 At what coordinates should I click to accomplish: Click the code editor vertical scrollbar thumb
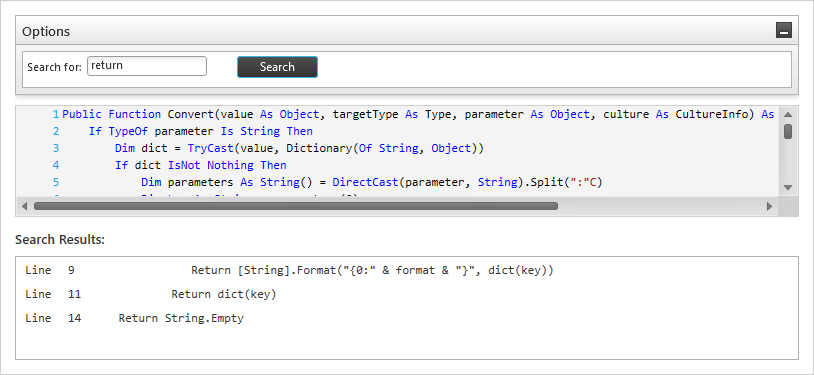tap(788, 131)
